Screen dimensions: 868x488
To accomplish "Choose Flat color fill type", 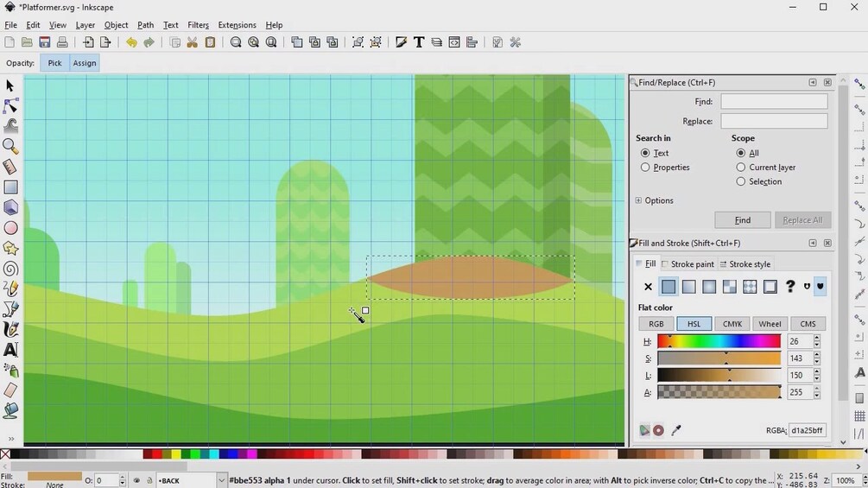I will tap(668, 287).
